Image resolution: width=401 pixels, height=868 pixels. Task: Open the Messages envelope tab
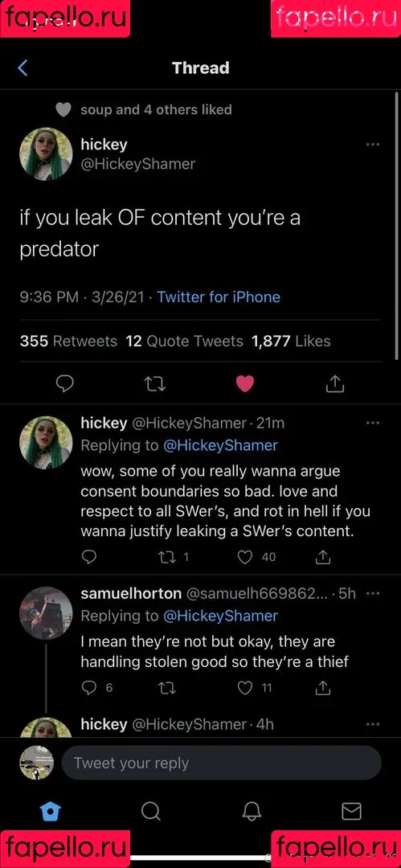(x=351, y=812)
